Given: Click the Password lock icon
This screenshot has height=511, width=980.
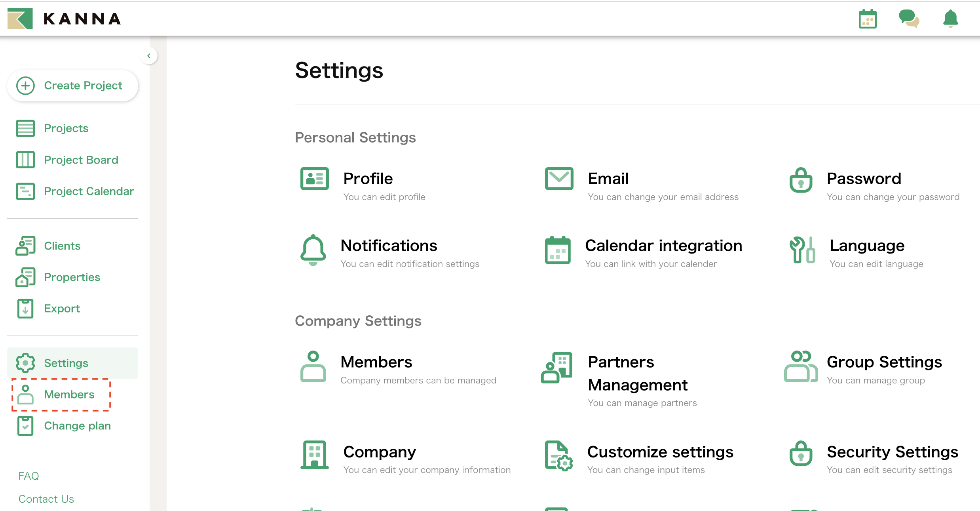Looking at the screenshot, I should (x=801, y=180).
